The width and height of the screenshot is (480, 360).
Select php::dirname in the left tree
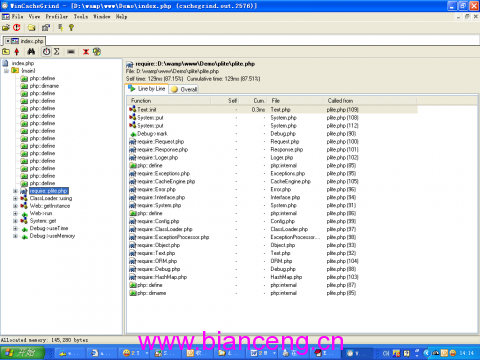pos(44,86)
